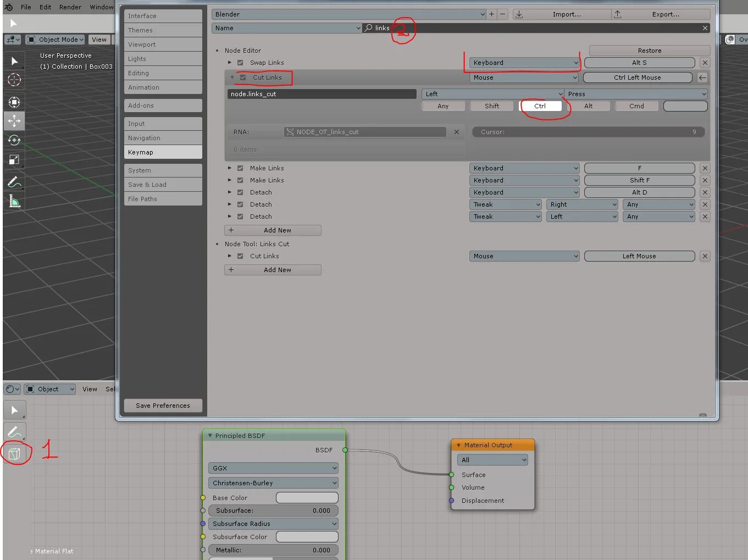The image size is (748, 560).
Task: Open the Left mouse button dropdown
Action: (x=493, y=94)
